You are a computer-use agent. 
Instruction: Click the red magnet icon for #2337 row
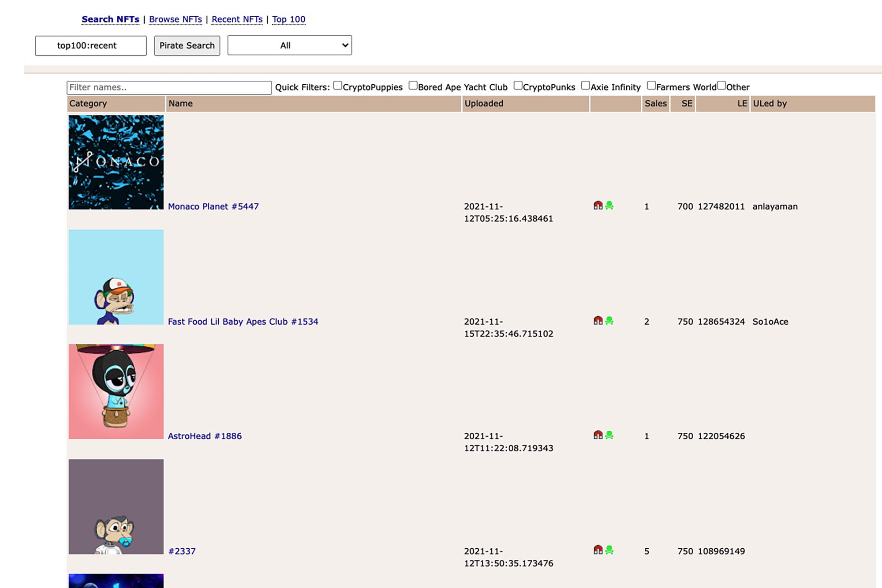pyautogui.click(x=598, y=550)
